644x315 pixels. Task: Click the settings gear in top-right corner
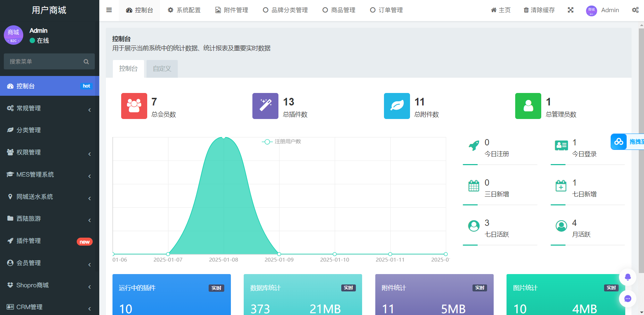(x=636, y=10)
